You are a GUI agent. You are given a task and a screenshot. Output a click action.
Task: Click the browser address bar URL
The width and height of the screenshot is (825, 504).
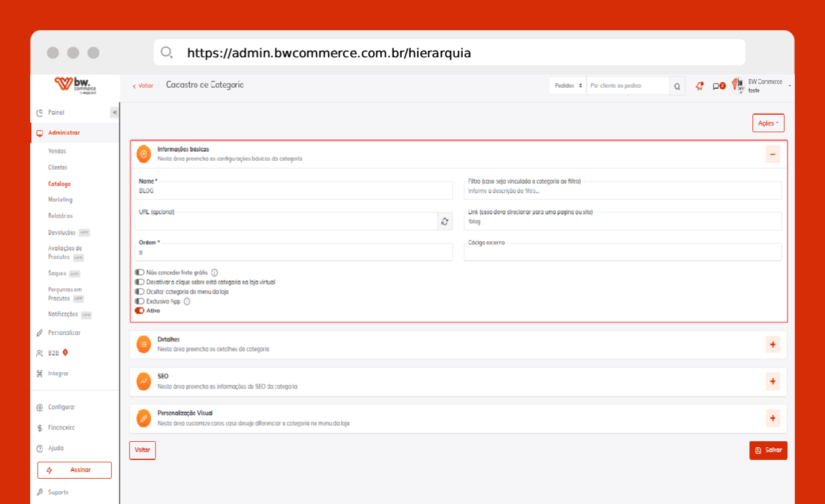tap(329, 53)
